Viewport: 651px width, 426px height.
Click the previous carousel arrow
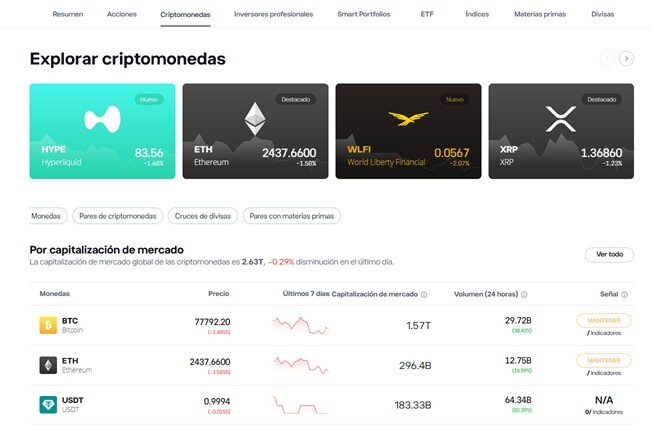tap(607, 59)
